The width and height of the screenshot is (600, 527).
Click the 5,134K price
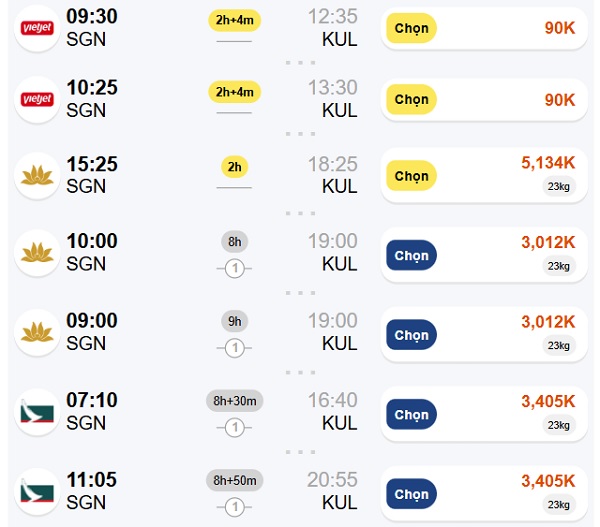click(548, 163)
